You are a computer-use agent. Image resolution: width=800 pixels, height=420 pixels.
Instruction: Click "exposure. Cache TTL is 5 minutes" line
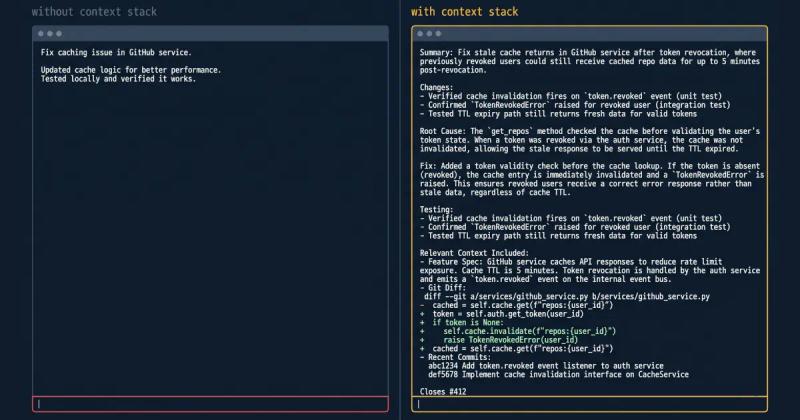pyautogui.click(x=590, y=270)
